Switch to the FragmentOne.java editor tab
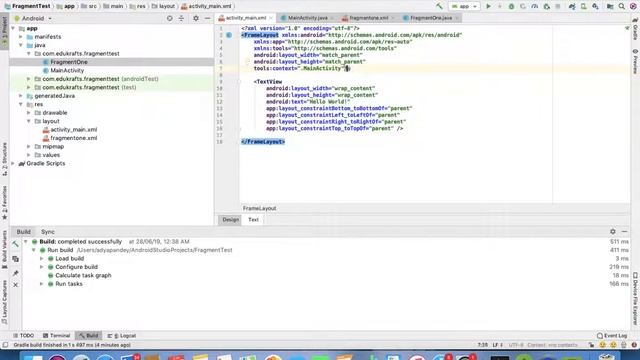 click(431, 18)
